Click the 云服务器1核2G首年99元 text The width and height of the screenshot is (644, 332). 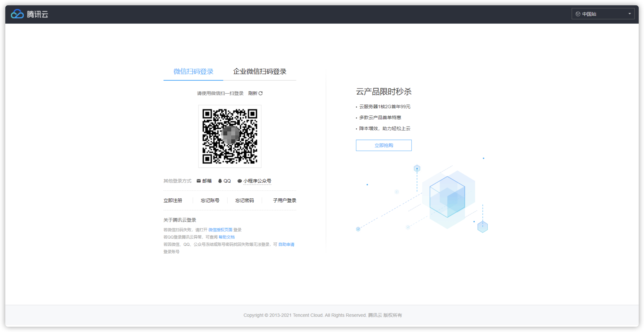coord(385,107)
